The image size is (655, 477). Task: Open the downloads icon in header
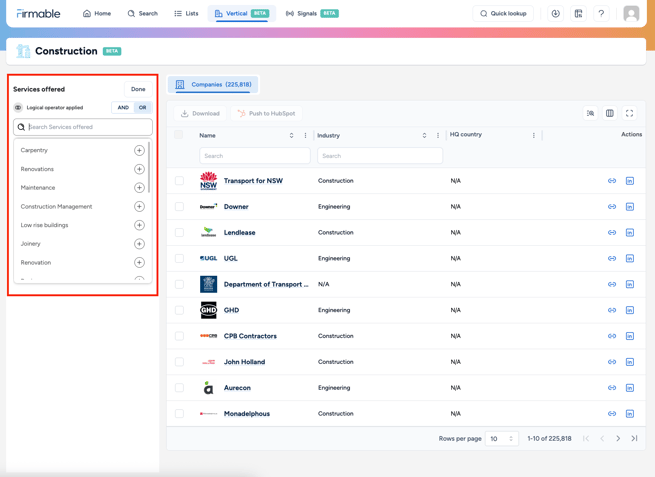tap(556, 13)
